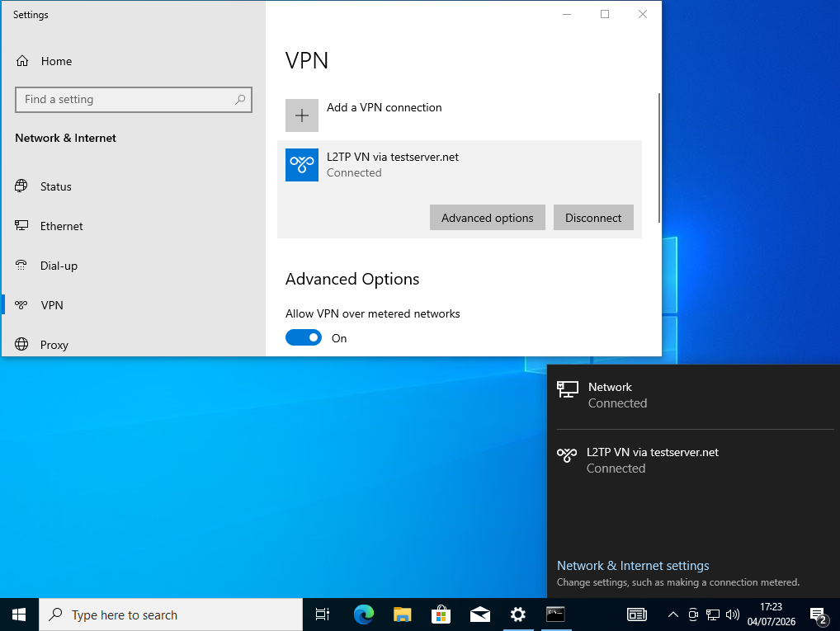Click the Type here to search box

(171, 615)
